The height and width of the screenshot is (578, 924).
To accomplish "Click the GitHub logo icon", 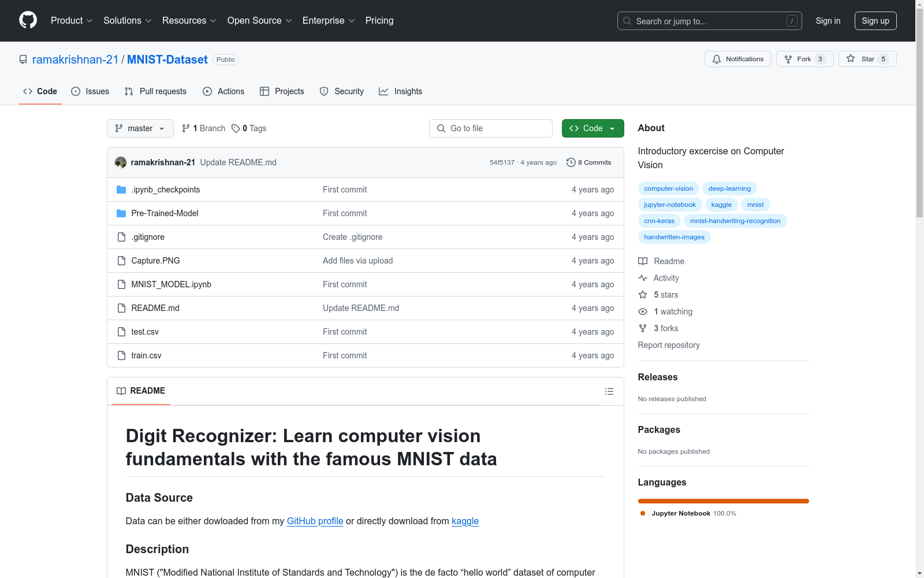I will [x=28, y=20].
